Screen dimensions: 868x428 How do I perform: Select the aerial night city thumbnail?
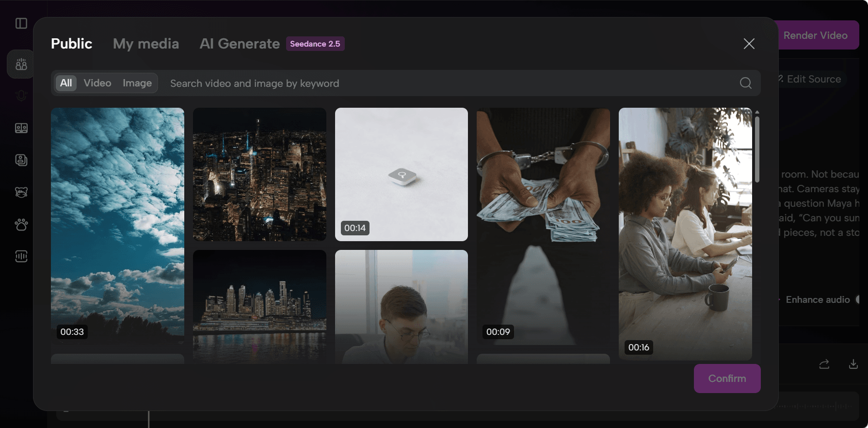[x=259, y=174]
